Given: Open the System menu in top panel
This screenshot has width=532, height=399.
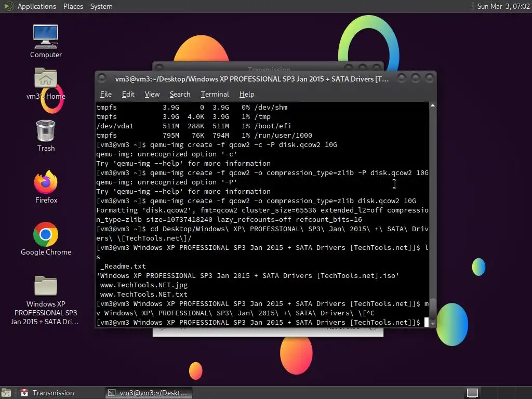Looking at the screenshot, I should pyautogui.click(x=101, y=6).
